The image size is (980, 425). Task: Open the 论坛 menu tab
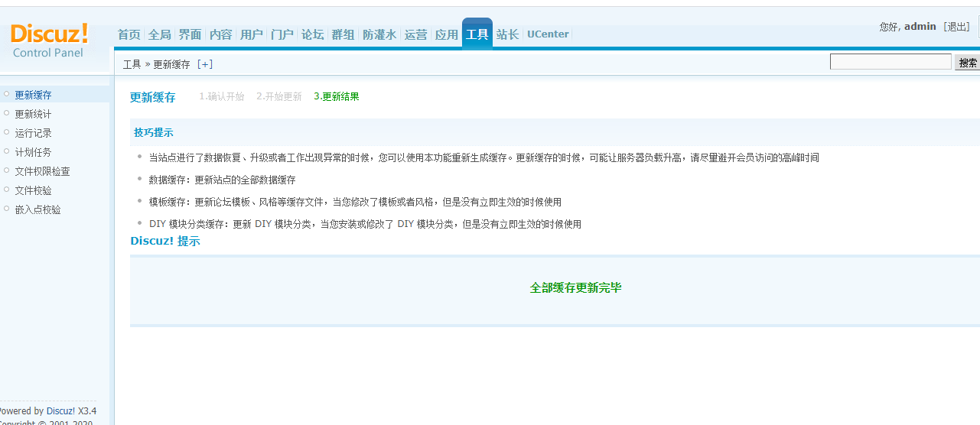(x=313, y=34)
